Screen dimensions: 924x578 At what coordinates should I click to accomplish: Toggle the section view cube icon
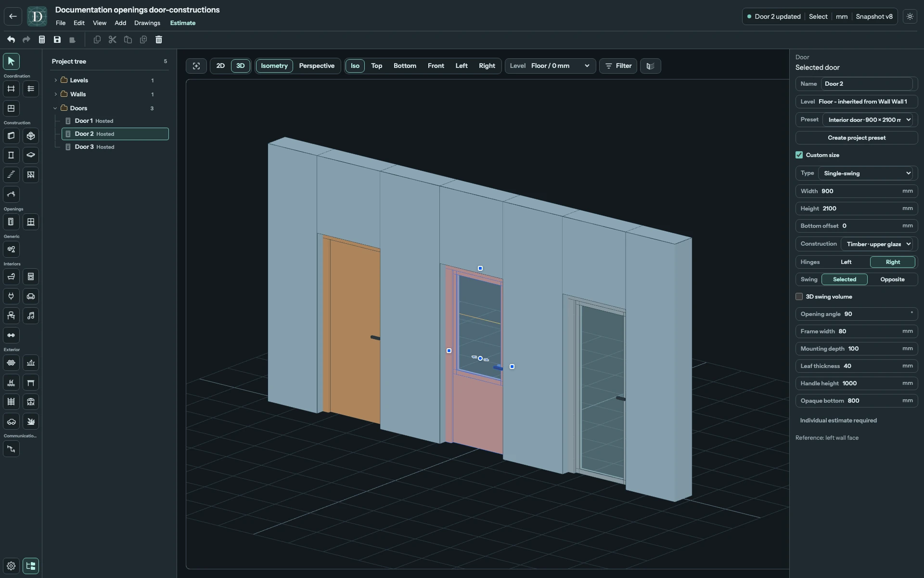pyautogui.click(x=650, y=66)
